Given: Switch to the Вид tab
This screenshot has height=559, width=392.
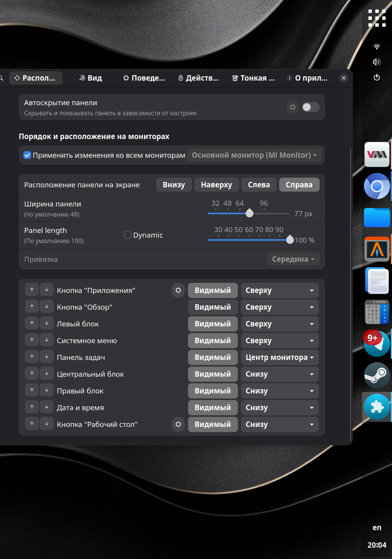Looking at the screenshot, I should point(90,78).
